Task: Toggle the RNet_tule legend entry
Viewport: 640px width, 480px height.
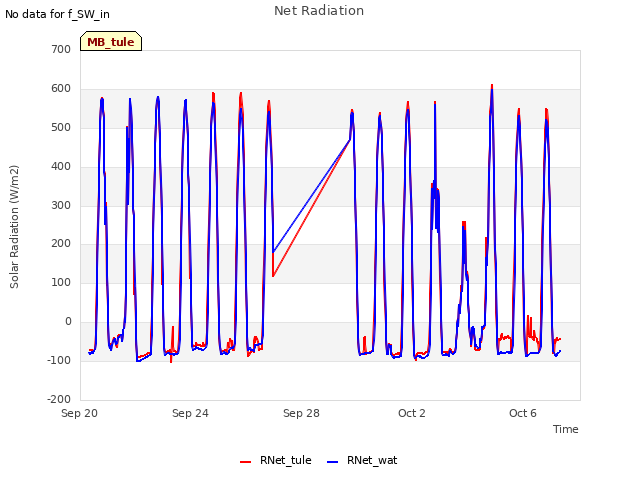Action: [x=276, y=460]
